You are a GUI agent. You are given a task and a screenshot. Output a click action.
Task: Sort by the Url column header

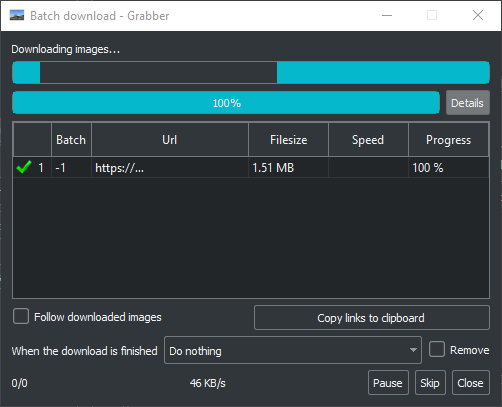tap(170, 140)
